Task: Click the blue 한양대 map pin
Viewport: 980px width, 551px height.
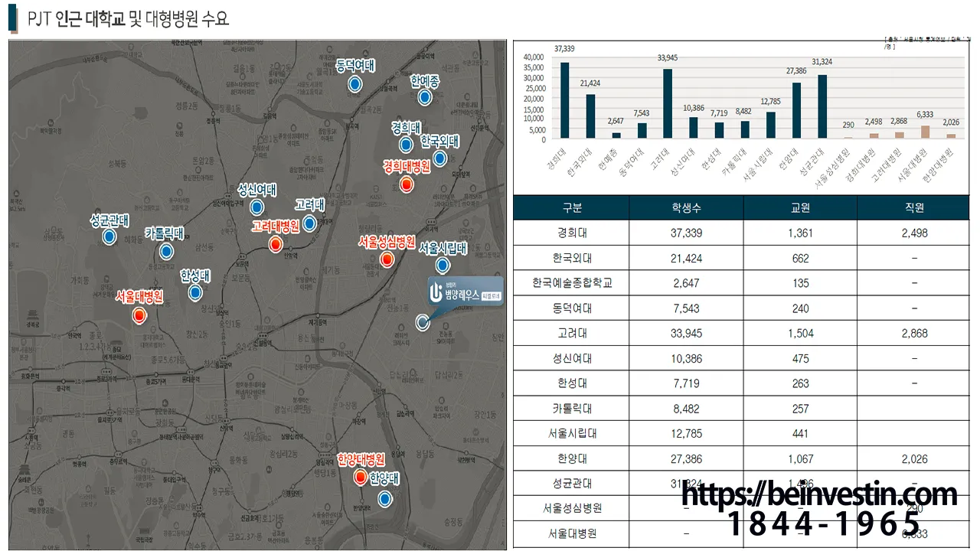Action: click(x=384, y=498)
